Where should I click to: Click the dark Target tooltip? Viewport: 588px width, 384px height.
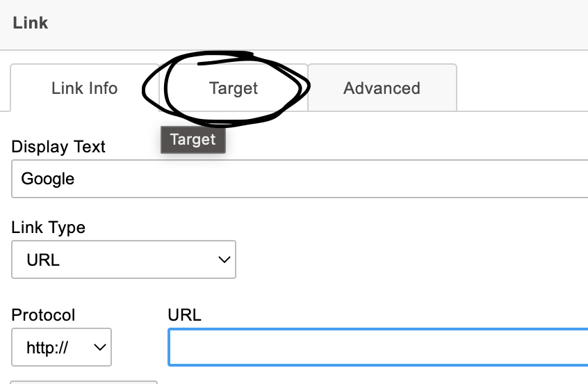point(193,139)
